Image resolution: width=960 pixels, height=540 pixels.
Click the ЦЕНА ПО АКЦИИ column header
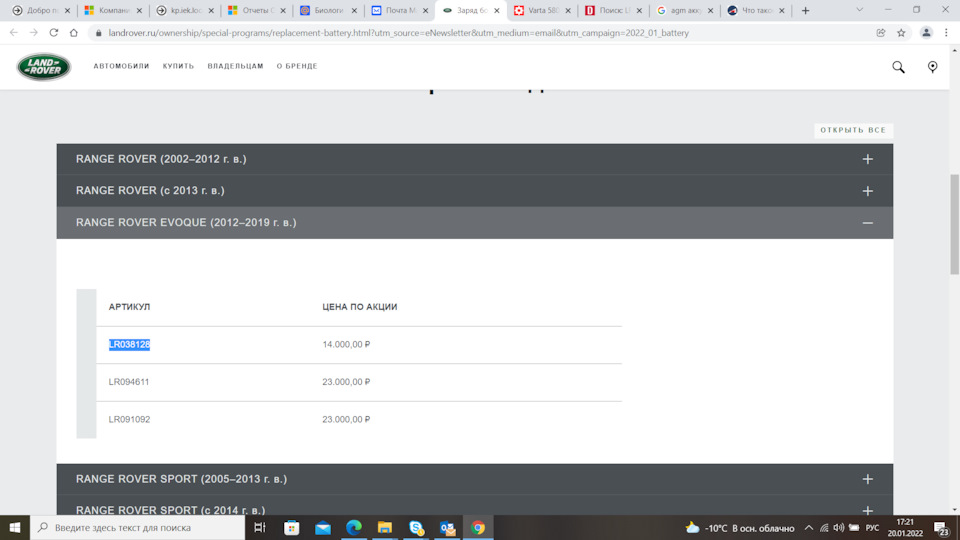[360, 307]
